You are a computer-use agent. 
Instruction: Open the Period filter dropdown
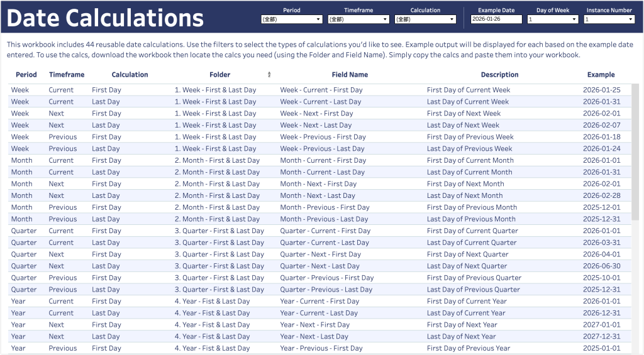(291, 19)
